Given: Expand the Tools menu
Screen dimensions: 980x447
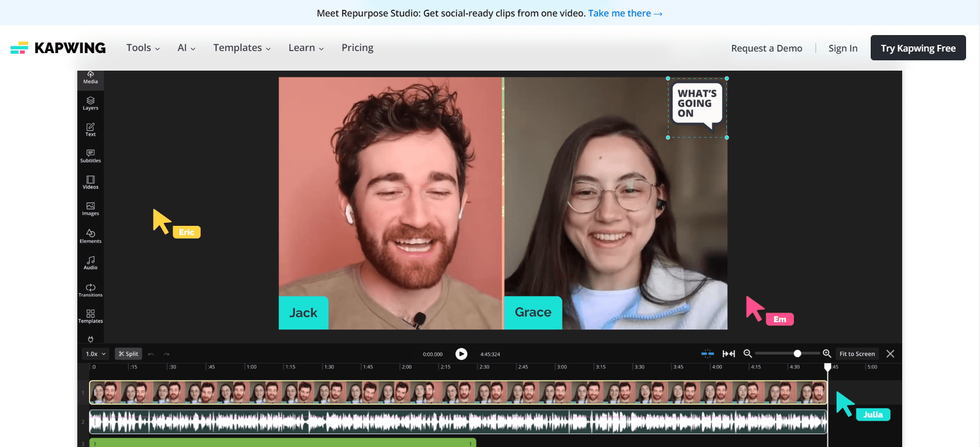Looking at the screenshot, I should coord(143,47).
